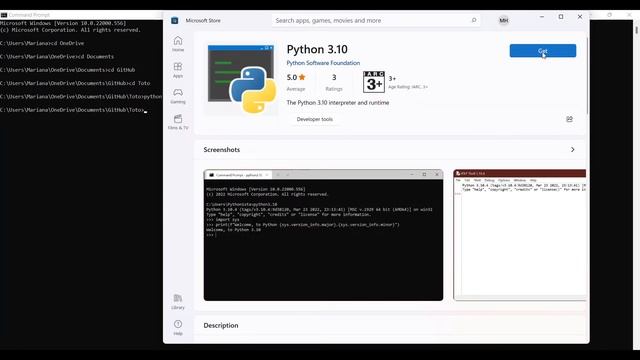Click the Python 3.10 app logo
This screenshot has height=360, width=640.
(x=242, y=79)
